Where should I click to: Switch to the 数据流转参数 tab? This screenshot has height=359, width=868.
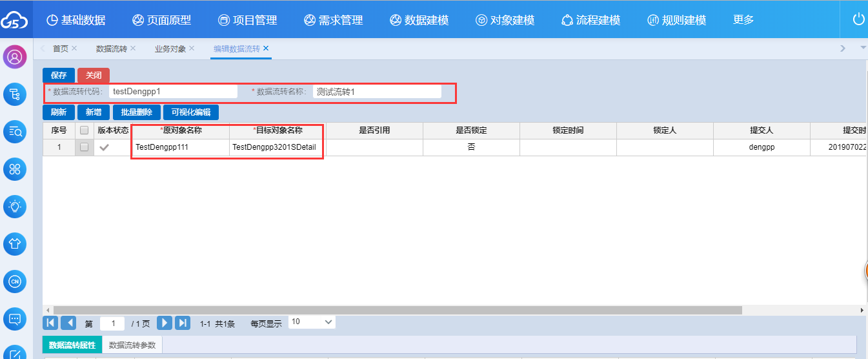point(132,345)
